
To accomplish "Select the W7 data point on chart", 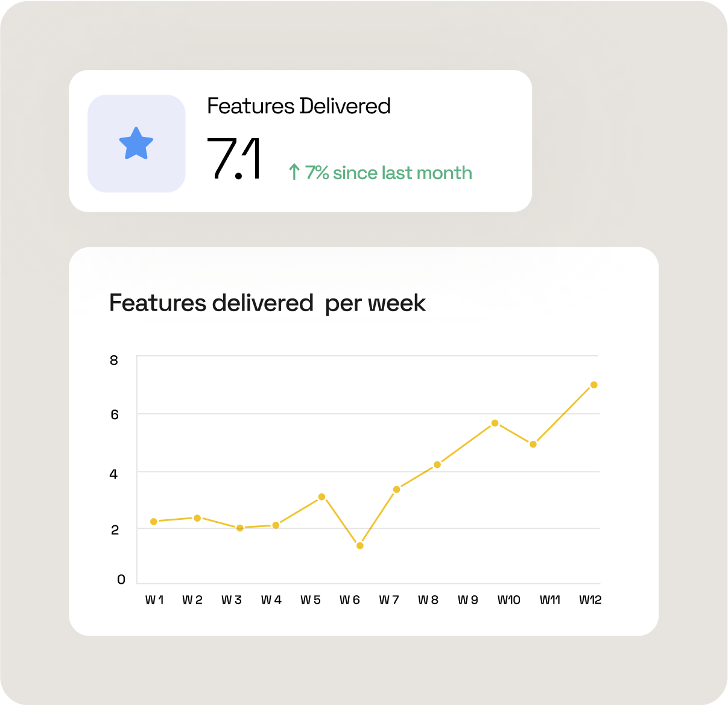I will [396, 490].
